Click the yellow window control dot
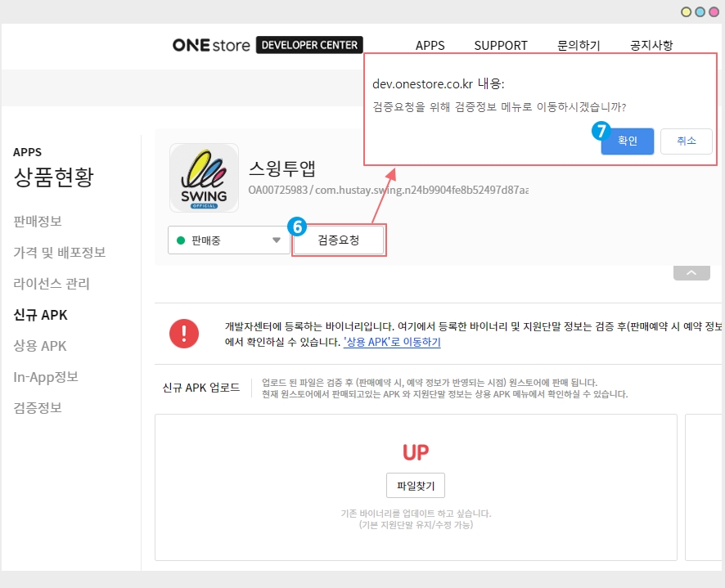Viewport: 725px width, 588px height. point(687,11)
